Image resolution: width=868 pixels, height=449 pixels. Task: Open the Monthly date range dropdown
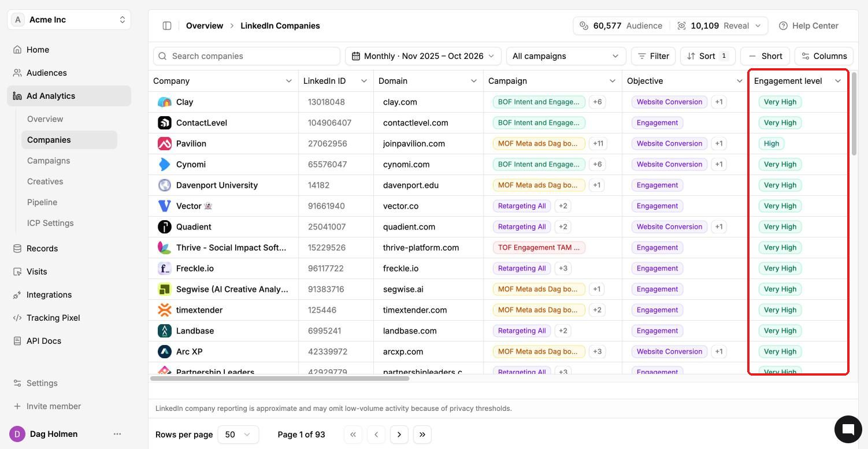[423, 56]
